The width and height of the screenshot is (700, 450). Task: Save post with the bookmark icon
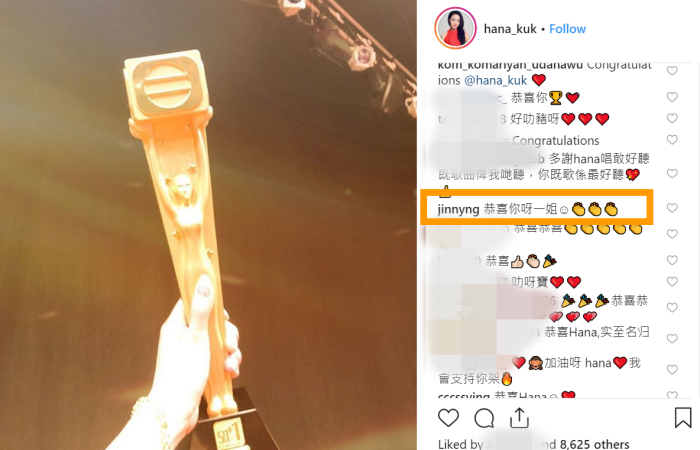click(683, 417)
